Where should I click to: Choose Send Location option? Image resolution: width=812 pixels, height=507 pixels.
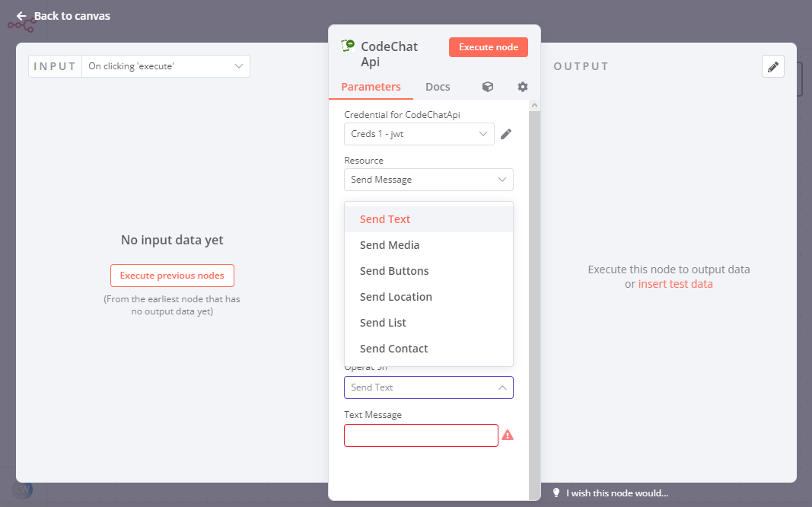(x=428, y=297)
